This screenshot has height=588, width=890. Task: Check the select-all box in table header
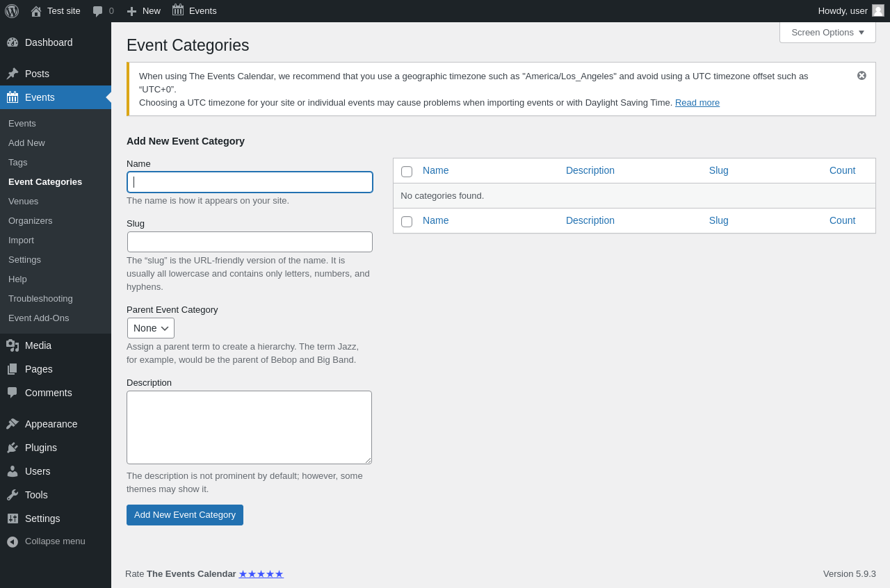pos(407,172)
